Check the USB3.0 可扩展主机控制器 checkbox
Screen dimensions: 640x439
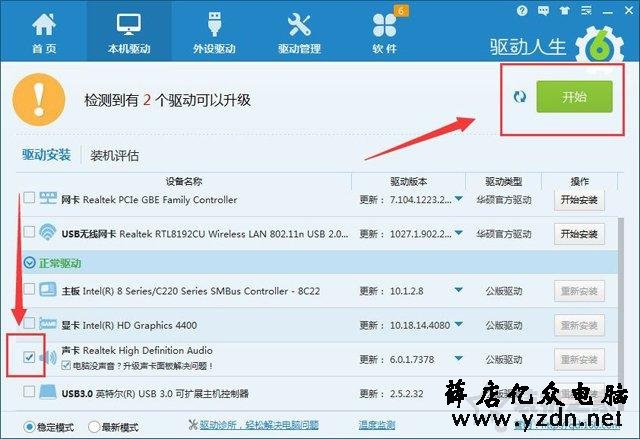pyautogui.click(x=29, y=392)
